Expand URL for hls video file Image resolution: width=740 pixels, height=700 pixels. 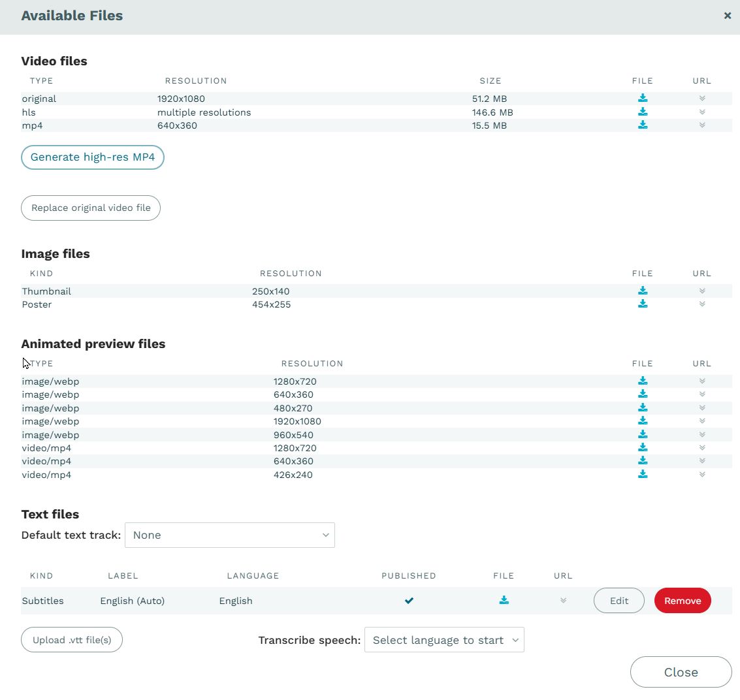702,112
